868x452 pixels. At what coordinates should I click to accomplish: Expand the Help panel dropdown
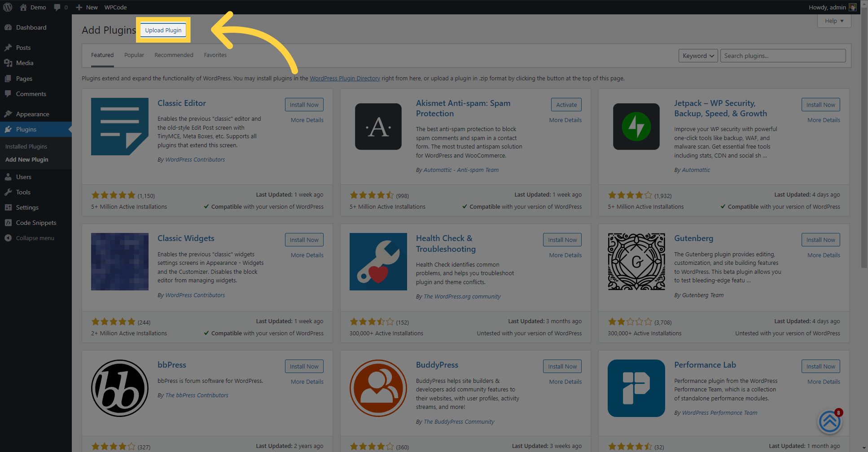tap(834, 21)
